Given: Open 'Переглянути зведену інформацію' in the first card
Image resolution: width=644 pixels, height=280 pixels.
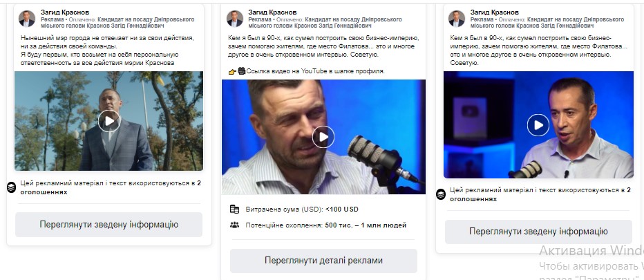Looking at the screenshot, I should pyautogui.click(x=109, y=225).
